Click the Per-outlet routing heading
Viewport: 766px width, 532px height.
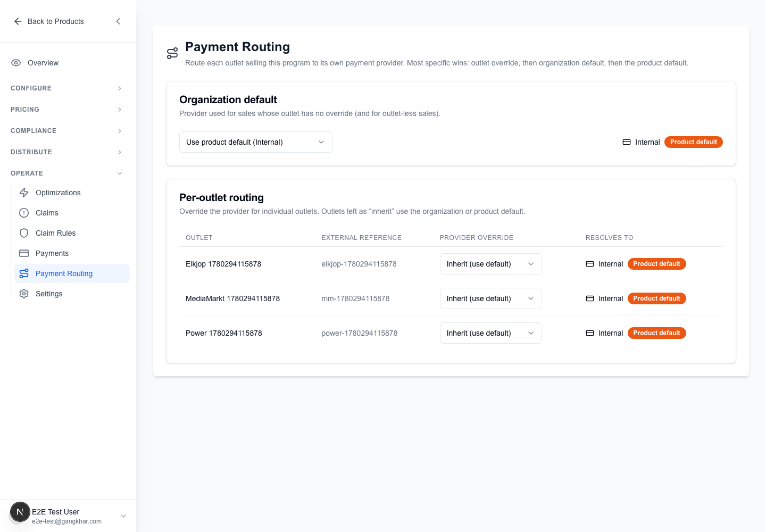pos(221,197)
